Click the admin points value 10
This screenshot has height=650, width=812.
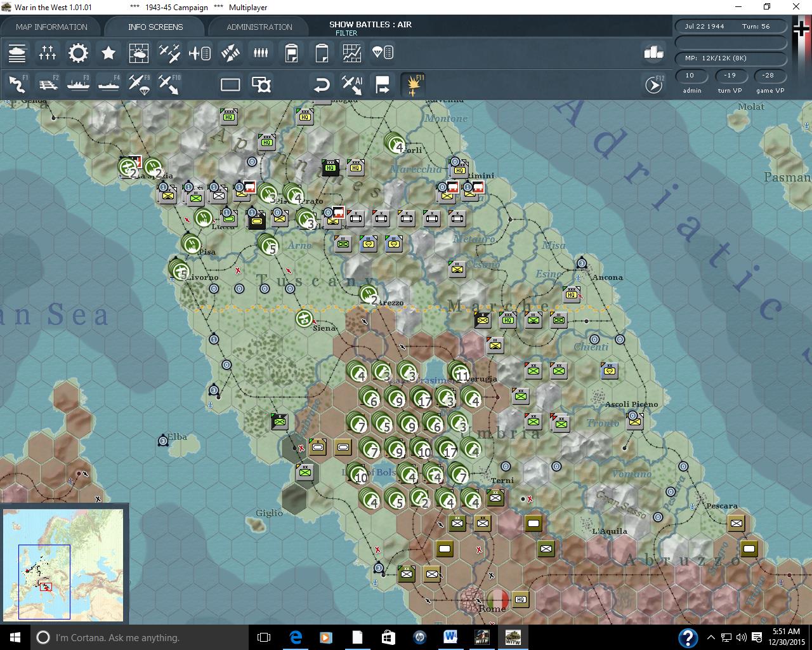coord(690,75)
